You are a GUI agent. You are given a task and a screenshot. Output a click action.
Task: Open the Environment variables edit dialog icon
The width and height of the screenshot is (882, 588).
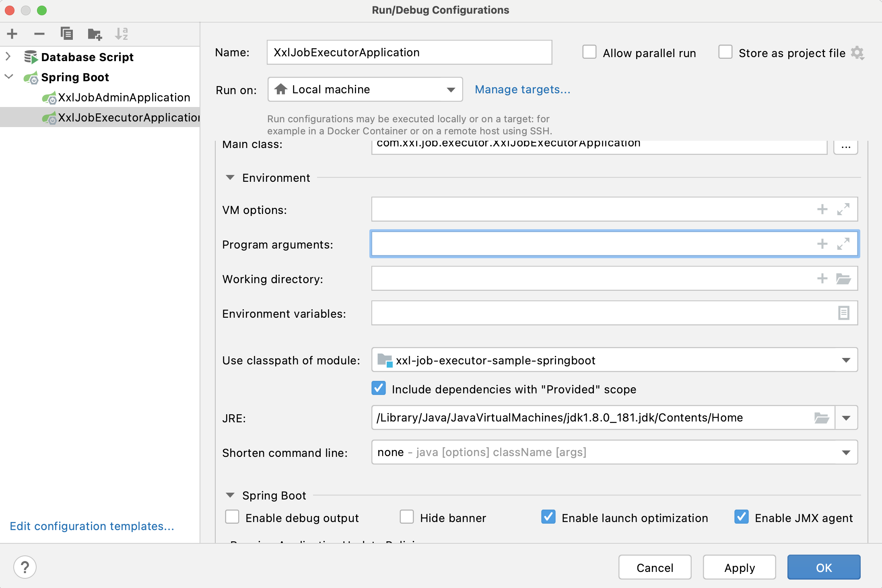pyautogui.click(x=843, y=313)
